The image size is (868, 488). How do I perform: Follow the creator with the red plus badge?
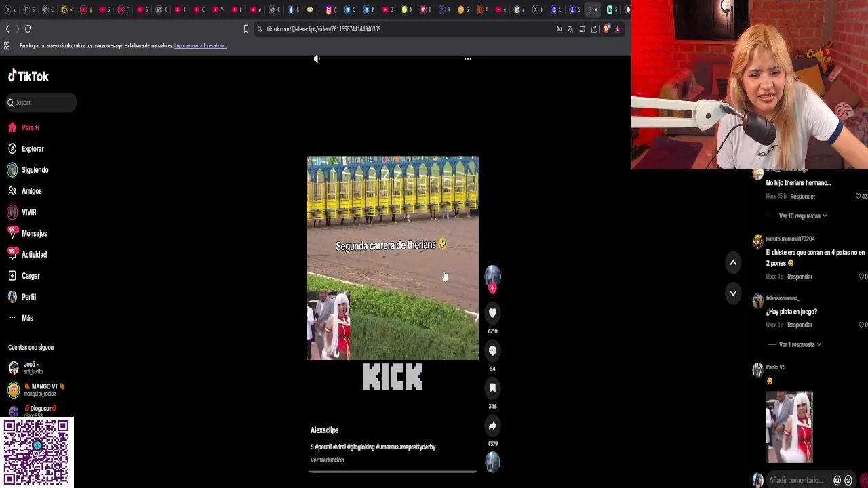[x=492, y=289]
